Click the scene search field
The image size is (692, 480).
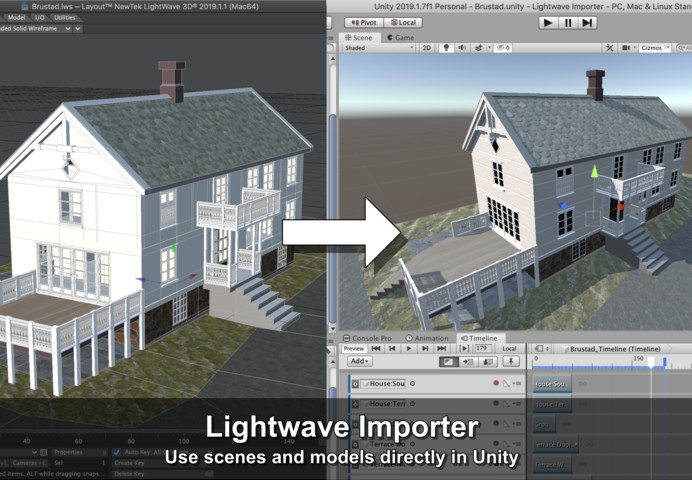coord(684,48)
